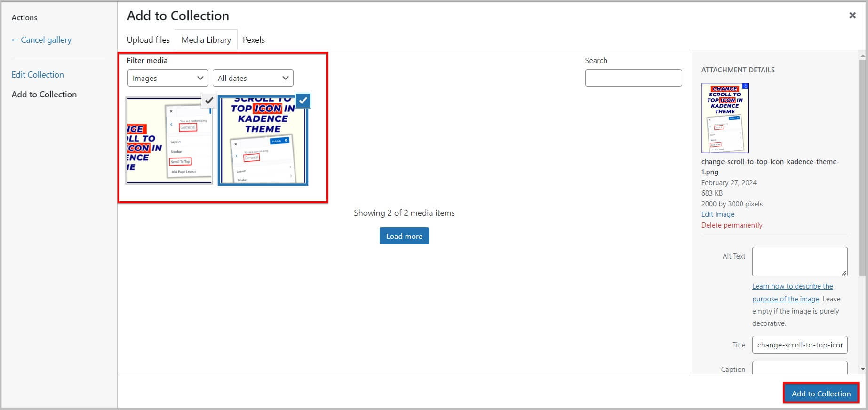Click Delete permanently link
Viewport: 868px width, 410px height.
[x=732, y=225]
